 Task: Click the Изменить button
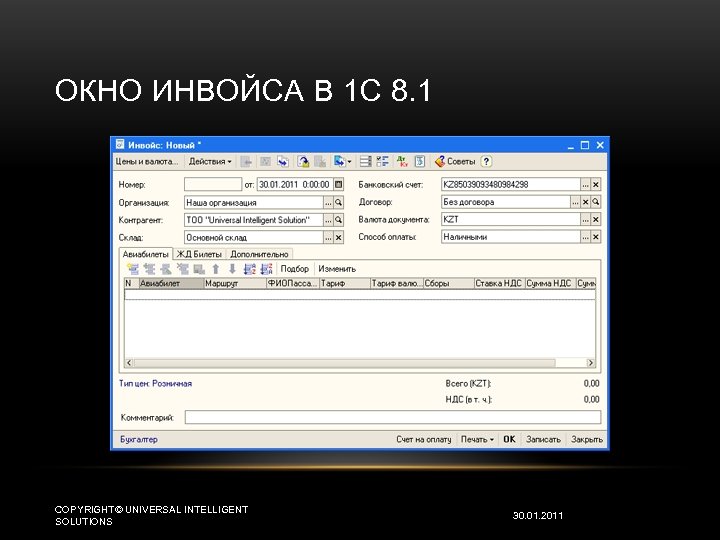click(337, 269)
